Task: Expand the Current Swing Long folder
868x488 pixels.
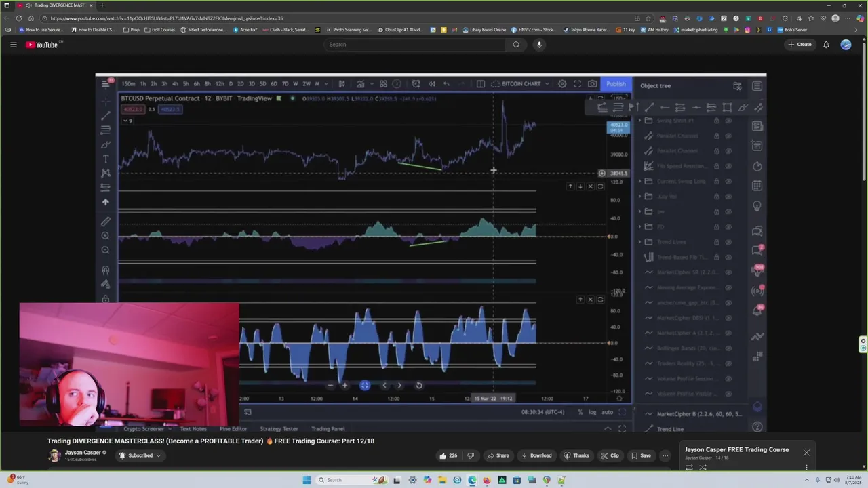Action: [640, 182]
